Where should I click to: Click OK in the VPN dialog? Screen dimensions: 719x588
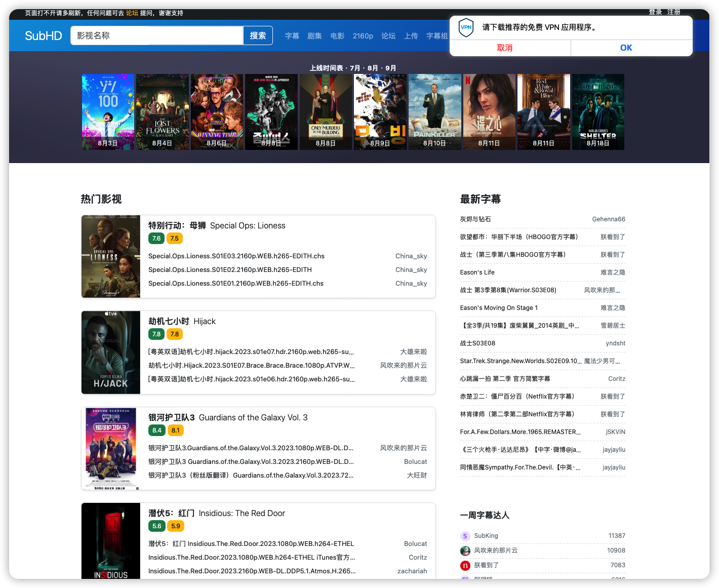tap(626, 48)
